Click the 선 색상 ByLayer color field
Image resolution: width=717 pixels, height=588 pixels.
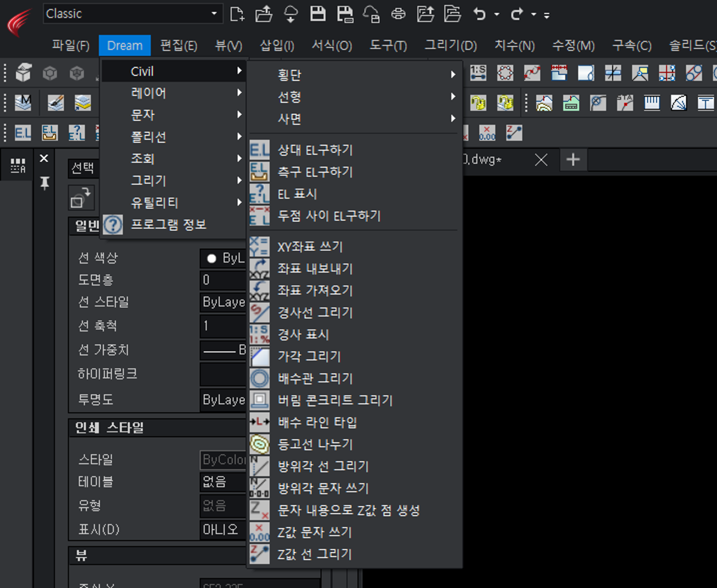coord(223,258)
